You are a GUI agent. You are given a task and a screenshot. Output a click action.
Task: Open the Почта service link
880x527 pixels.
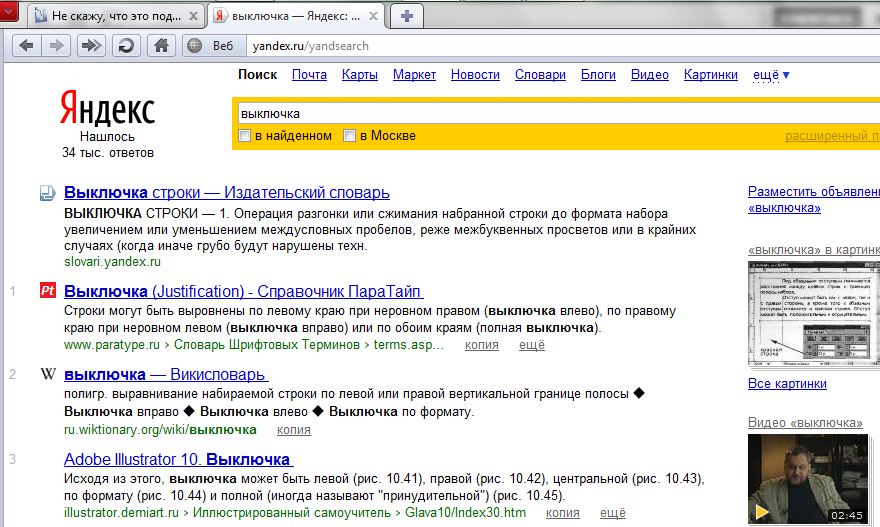pyautogui.click(x=309, y=75)
